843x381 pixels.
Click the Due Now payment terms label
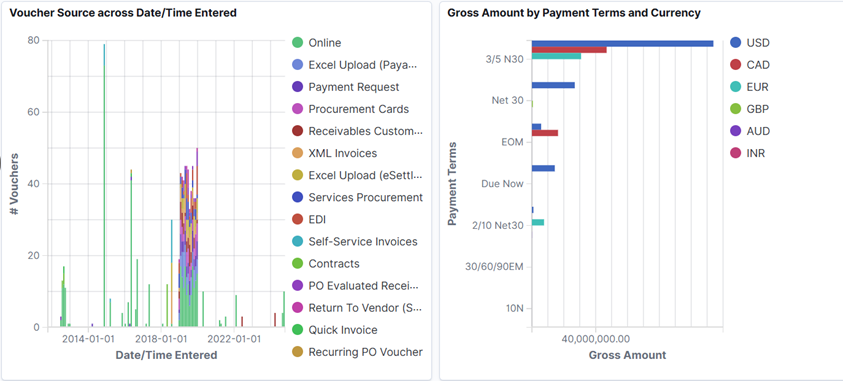(503, 184)
